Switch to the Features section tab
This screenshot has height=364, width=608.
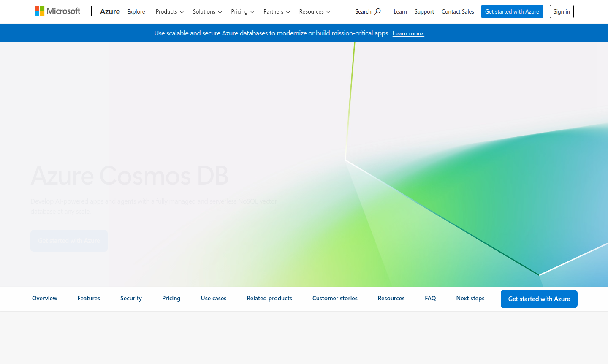pyautogui.click(x=88, y=298)
